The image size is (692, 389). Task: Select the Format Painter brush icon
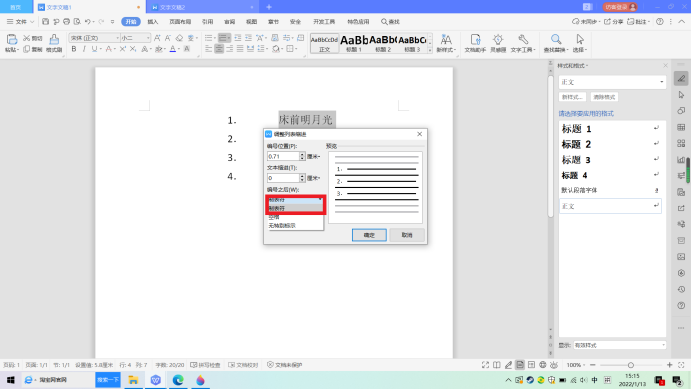click(x=54, y=43)
